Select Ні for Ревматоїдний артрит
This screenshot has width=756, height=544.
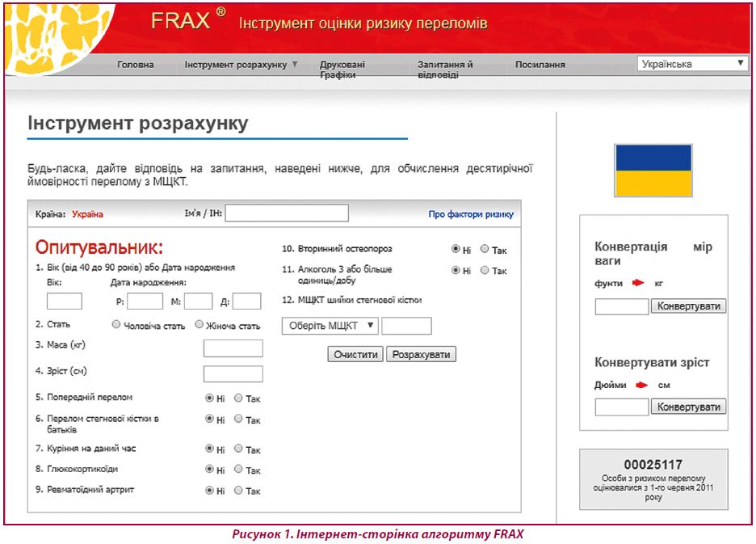209,491
